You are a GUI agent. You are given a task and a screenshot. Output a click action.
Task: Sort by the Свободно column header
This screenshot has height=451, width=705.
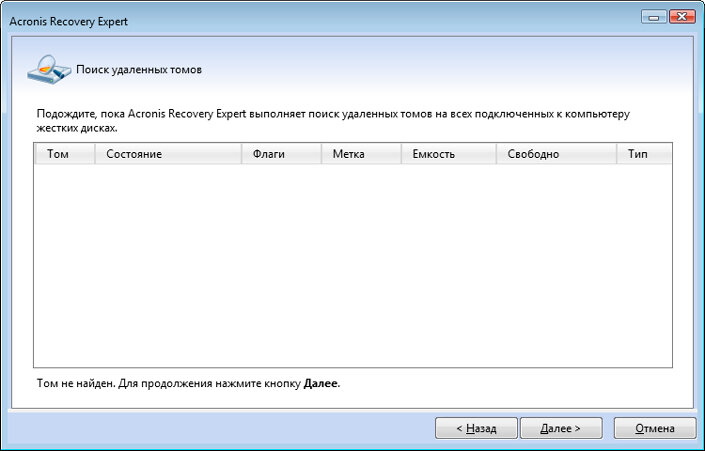(556, 154)
